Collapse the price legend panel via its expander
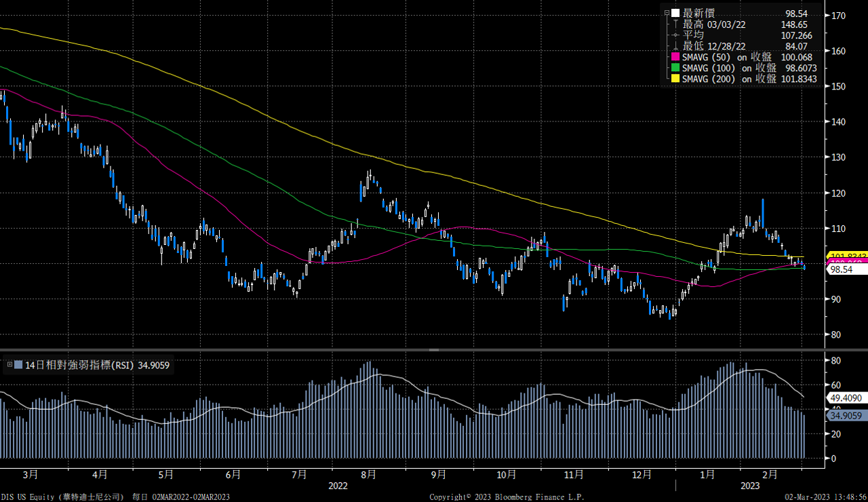Screen dimensions: 868x502 (x=667, y=12)
